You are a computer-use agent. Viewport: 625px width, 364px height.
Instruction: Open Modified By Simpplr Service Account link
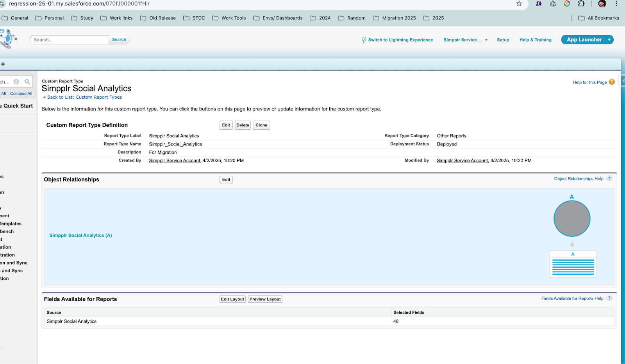[x=462, y=161]
